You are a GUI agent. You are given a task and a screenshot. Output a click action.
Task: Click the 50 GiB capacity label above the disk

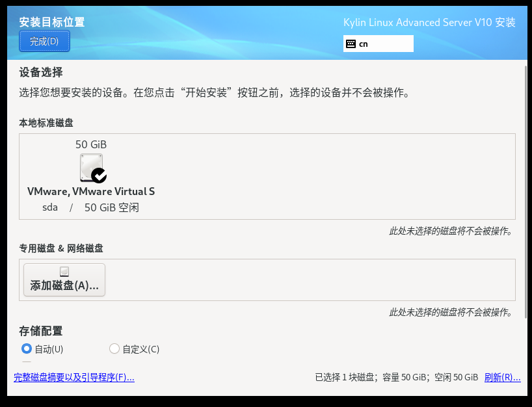pyautogui.click(x=91, y=144)
